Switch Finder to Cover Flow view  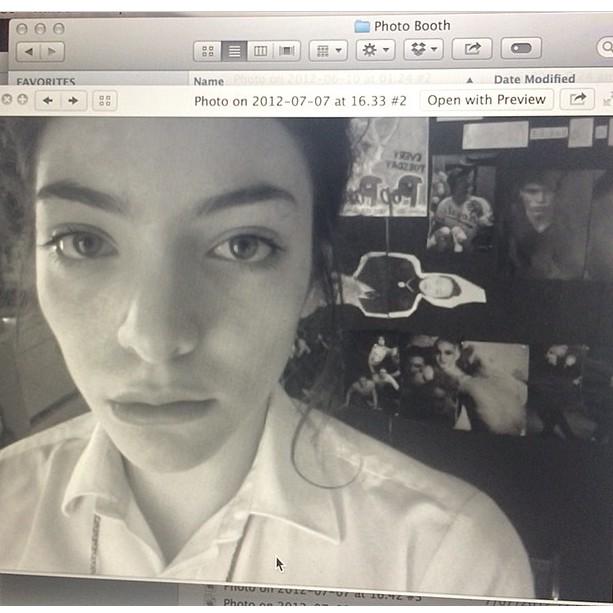[x=287, y=51]
